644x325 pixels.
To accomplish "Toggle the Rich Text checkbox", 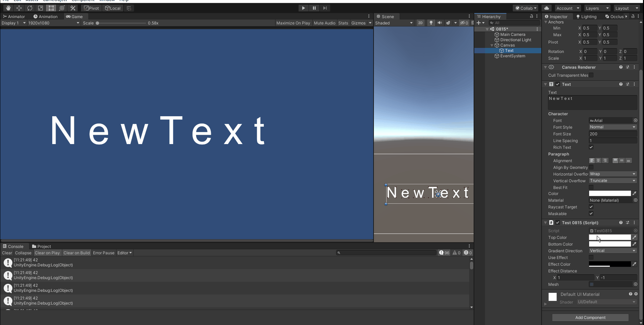I will click(591, 147).
